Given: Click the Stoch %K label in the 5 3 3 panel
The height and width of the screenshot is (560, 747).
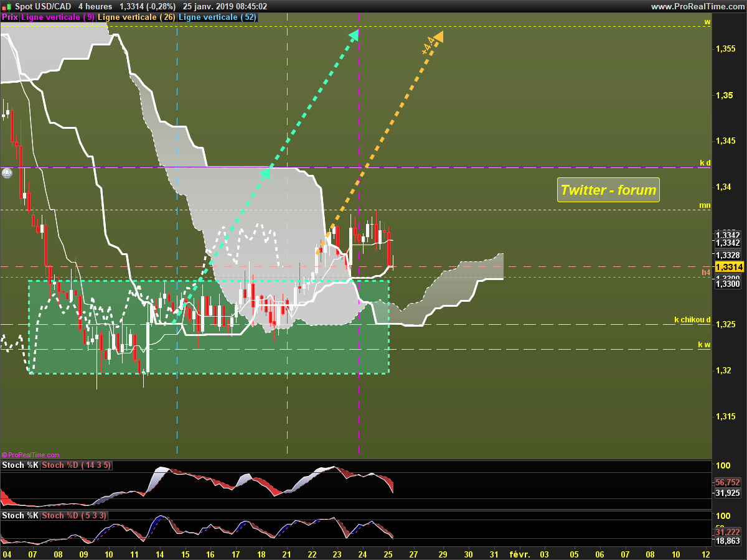Looking at the screenshot, I should click(x=21, y=516).
